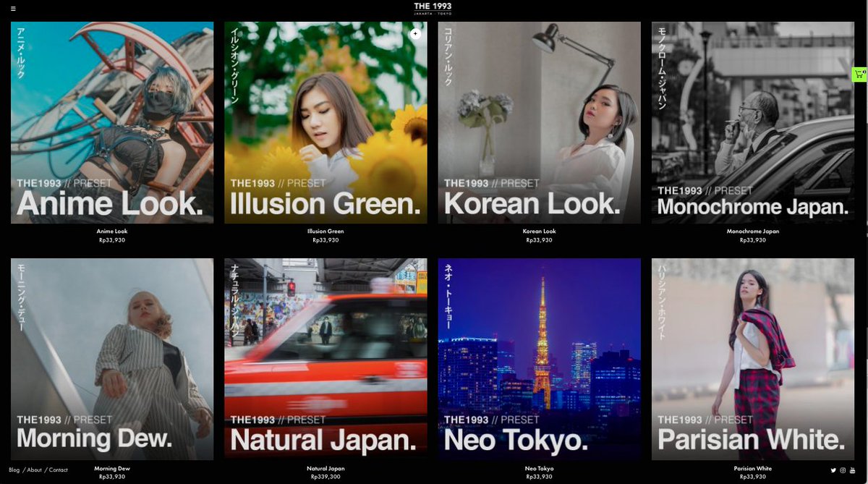Open the Parisian White preset thumbnail

pos(753,360)
